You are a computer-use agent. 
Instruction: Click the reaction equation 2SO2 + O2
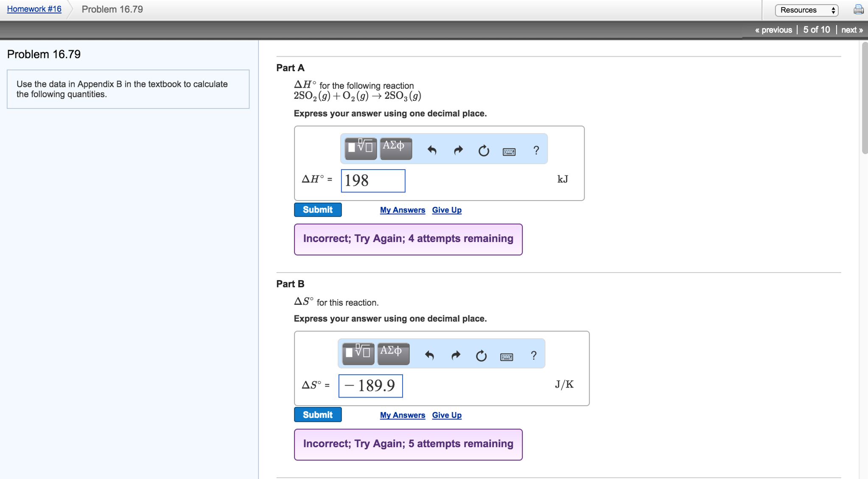click(358, 96)
